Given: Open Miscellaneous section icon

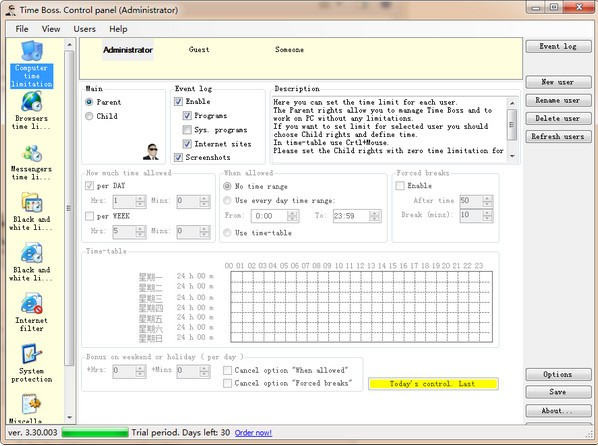Looking at the screenshot, I should click(31, 404).
